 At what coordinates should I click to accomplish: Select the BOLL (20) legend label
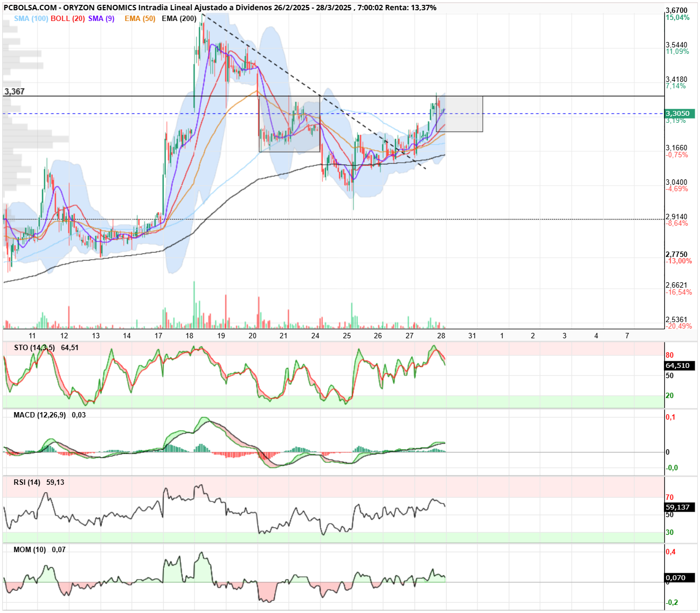[x=67, y=18]
